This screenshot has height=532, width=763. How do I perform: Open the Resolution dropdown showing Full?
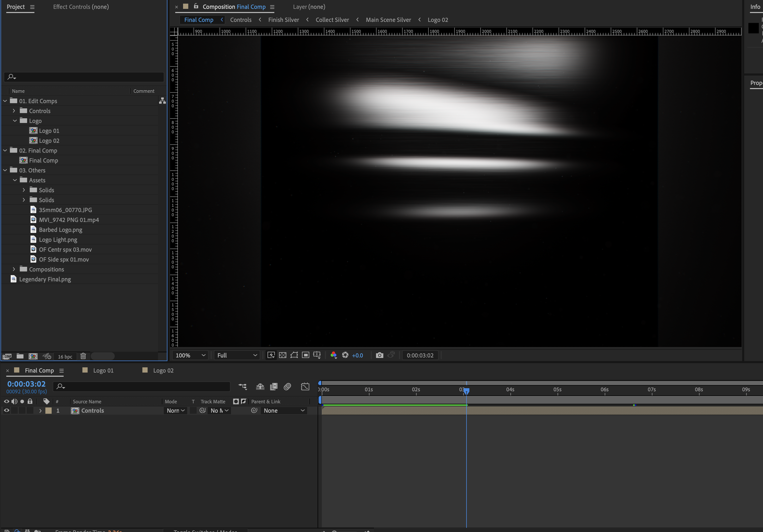point(237,355)
